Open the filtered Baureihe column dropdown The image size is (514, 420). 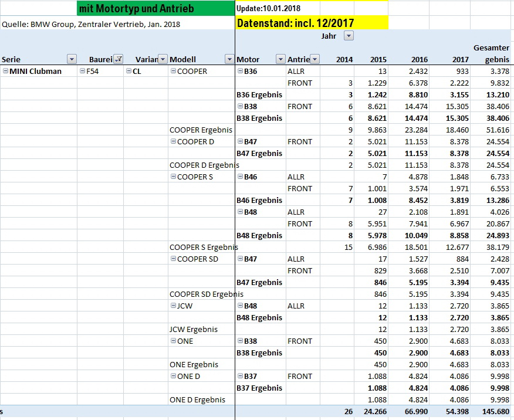pyautogui.click(x=119, y=59)
